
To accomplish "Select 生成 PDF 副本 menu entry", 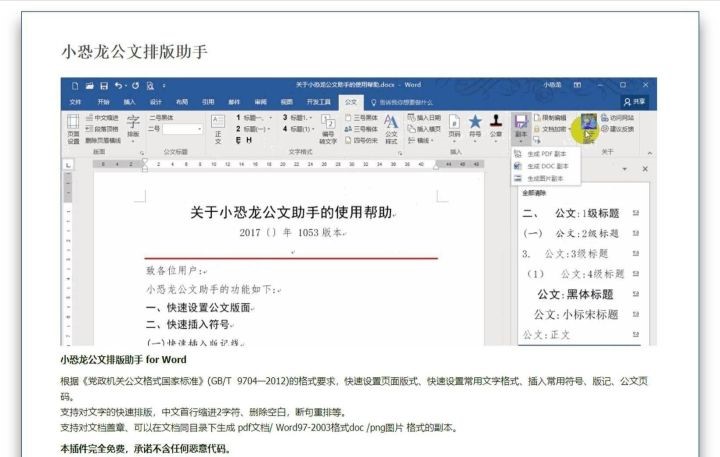I will [x=546, y=154].
